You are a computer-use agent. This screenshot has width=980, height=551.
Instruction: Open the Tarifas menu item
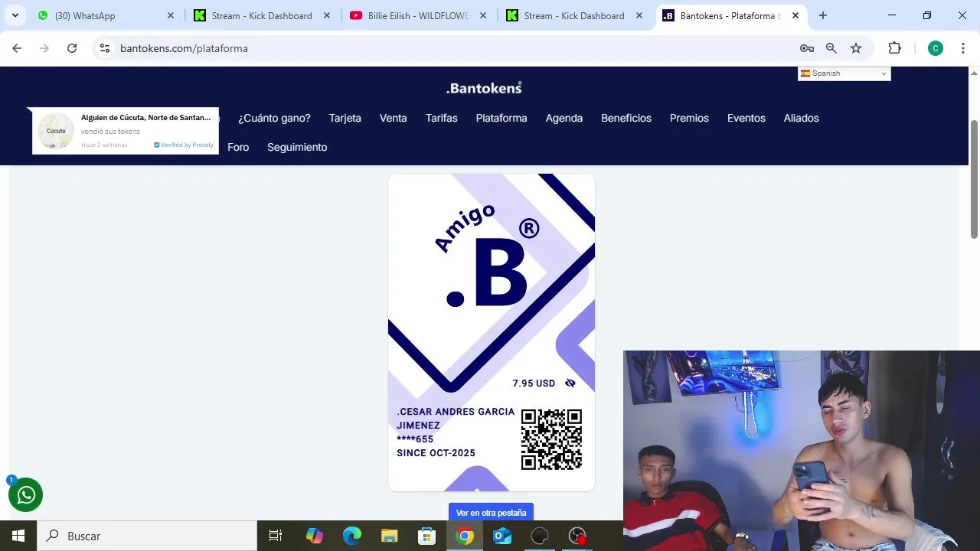[442, 118]
